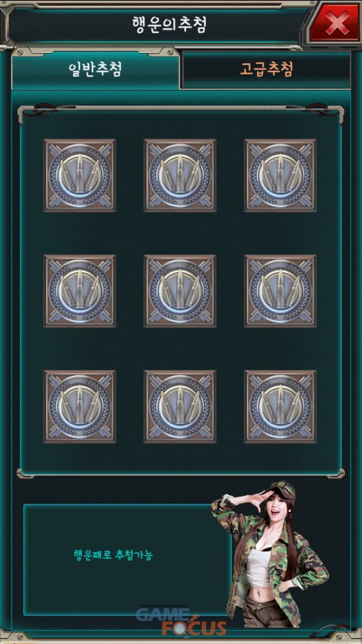Switch to the 일반추첨 tab

point(95,69)
